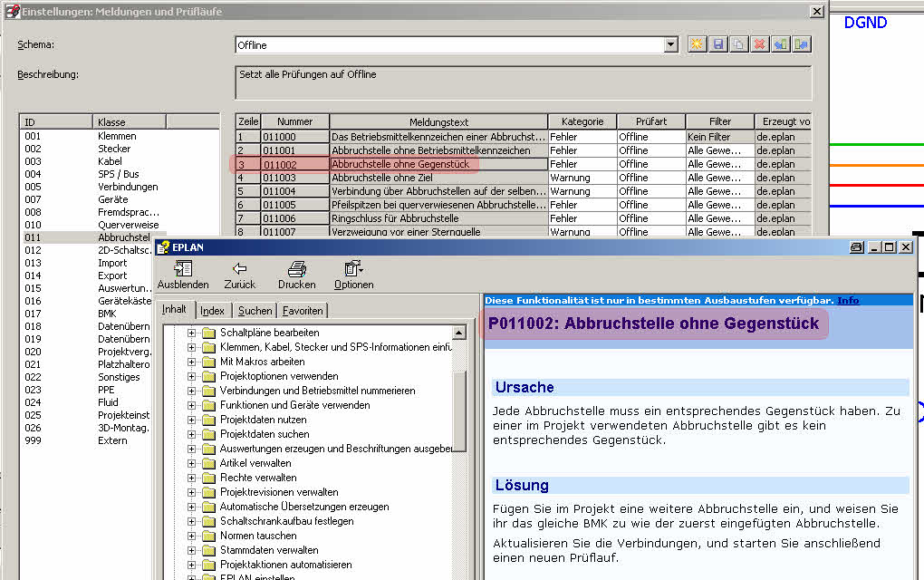Expand the Projektdaten suchen node

(191, 434)
